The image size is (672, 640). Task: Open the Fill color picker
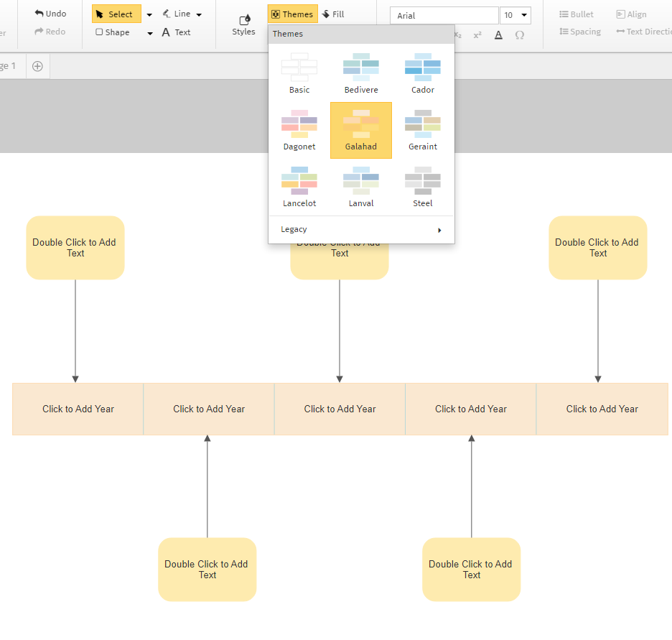(334, 13)
